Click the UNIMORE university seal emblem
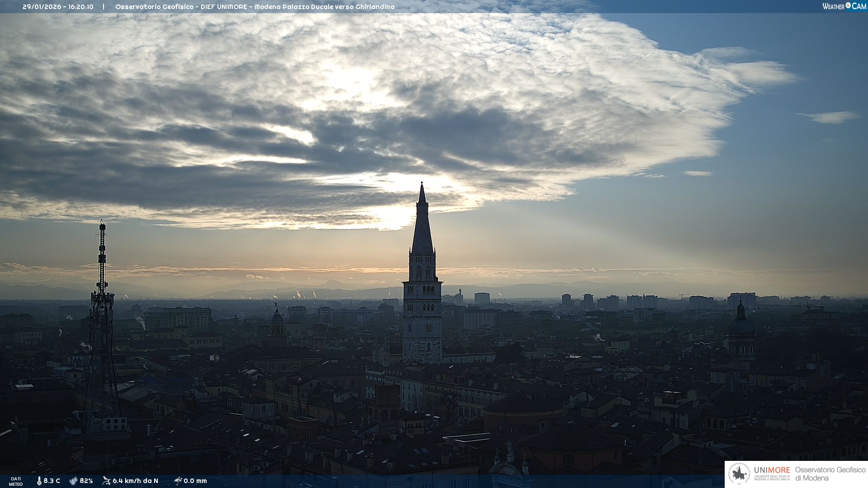 coord(739,474)
